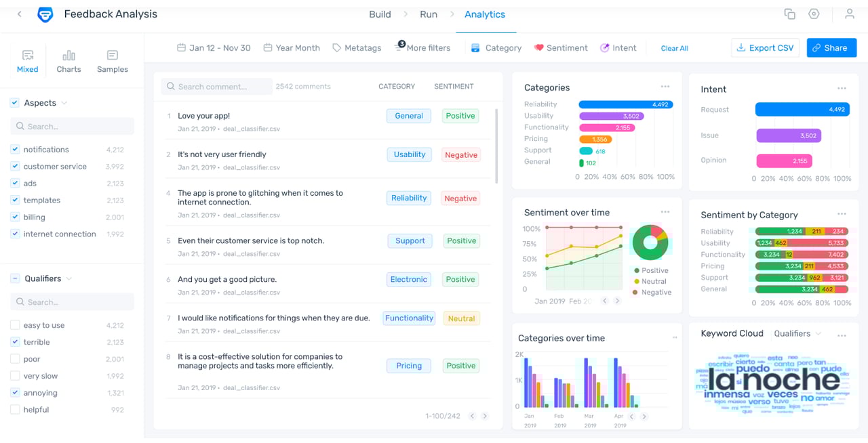Open Intent card options menu
Viewport: 868px width, 443px height.
[842, 89]
